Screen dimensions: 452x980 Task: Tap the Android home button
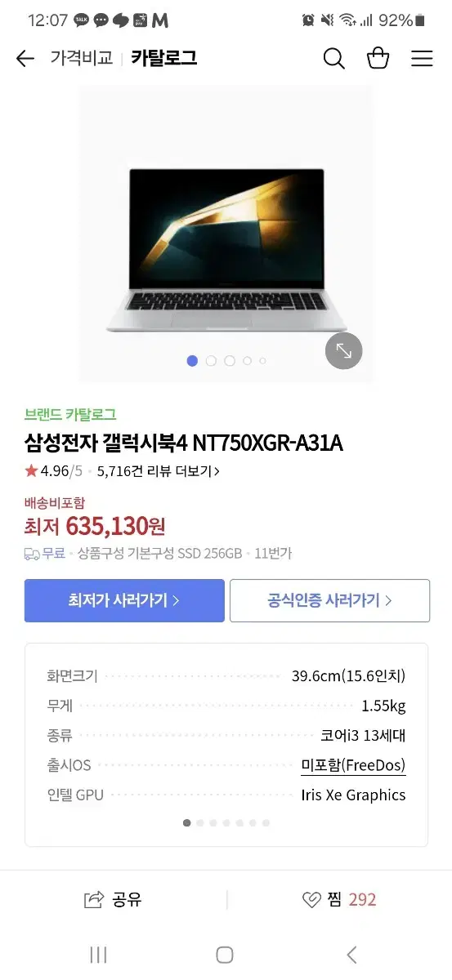[x=225, y=955]
